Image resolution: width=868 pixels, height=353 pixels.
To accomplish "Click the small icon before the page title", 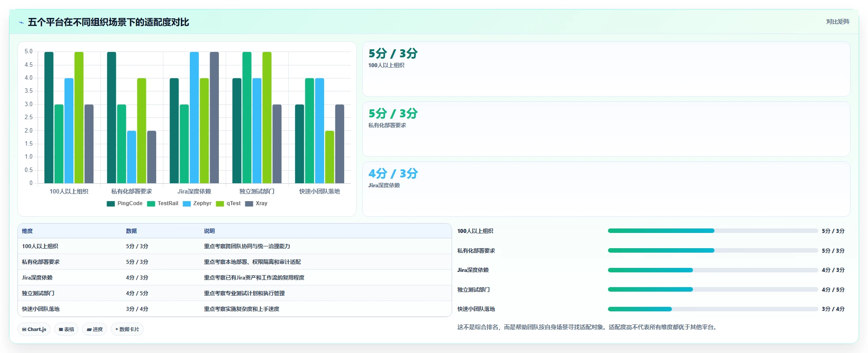I will (x=21, y=22).
